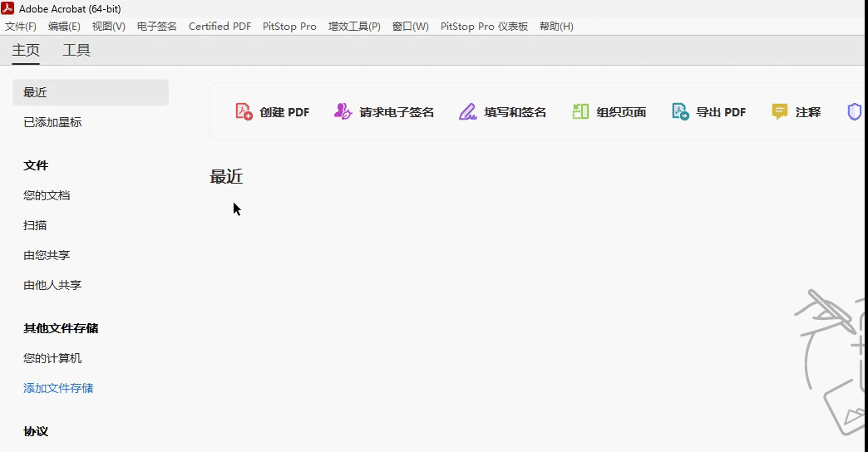The height and width of the screenshot is (452, 868).
Task: Switch to the 工具 tab
Action: pyautogui.click(x=76, y=51)
